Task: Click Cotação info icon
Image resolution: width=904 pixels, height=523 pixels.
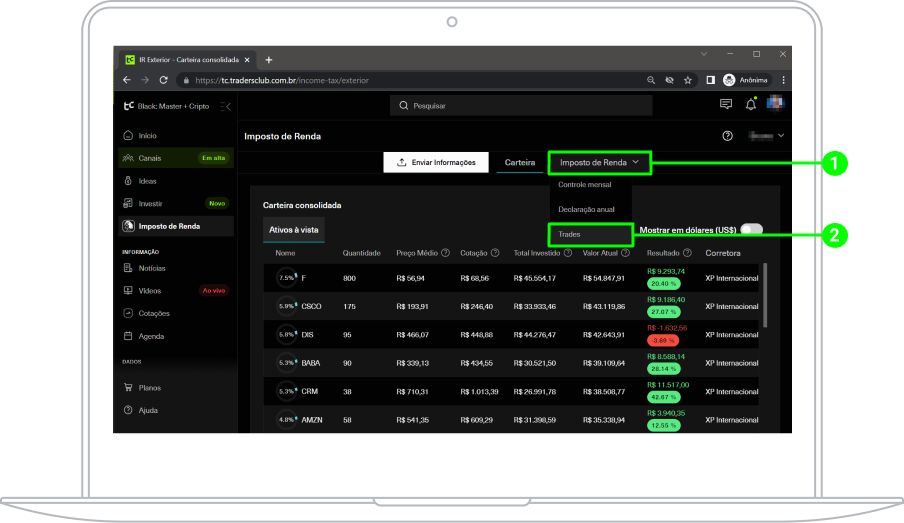Action: (495, 253)
